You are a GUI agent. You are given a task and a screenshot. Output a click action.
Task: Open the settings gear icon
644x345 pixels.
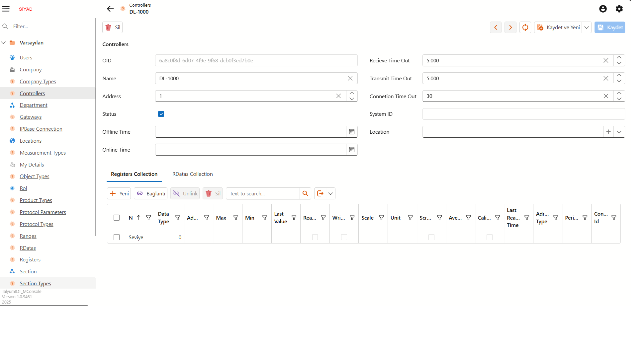pos(619,9)
